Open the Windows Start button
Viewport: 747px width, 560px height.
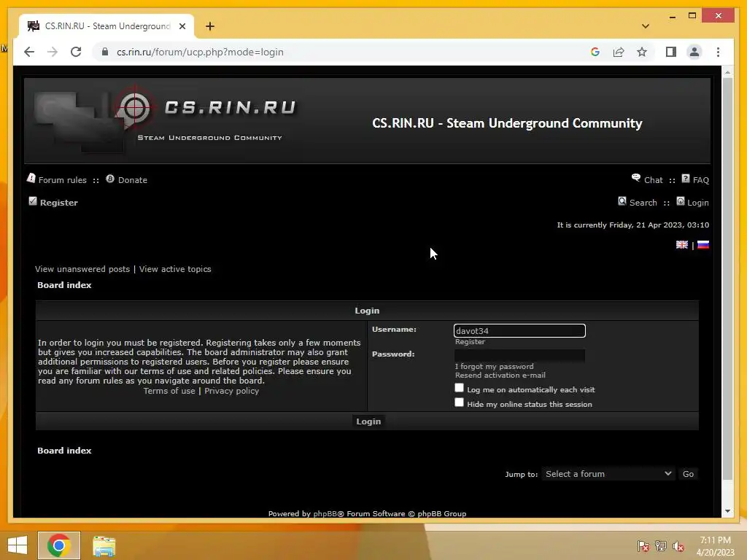click(x=18, y=545)
